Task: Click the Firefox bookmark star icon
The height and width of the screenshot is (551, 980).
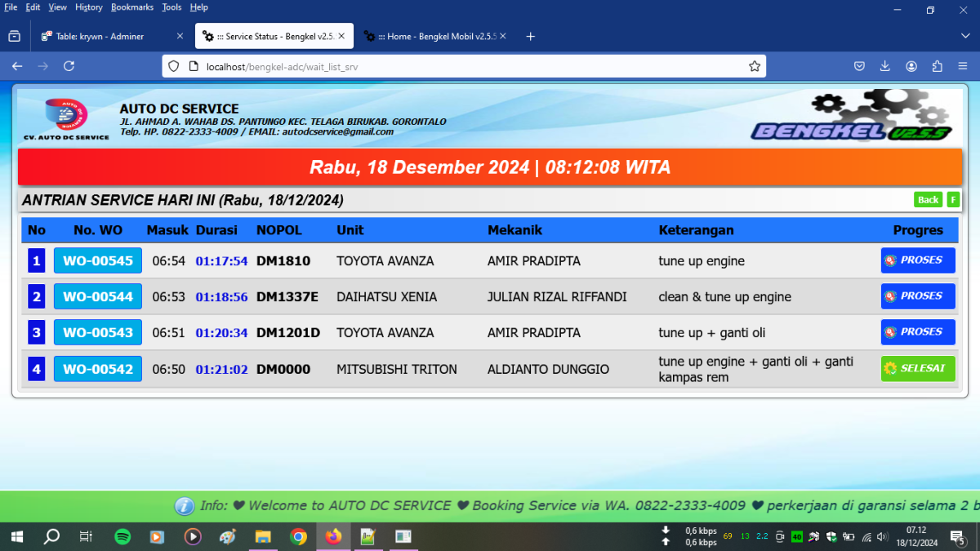Action: tap(755, 66)
